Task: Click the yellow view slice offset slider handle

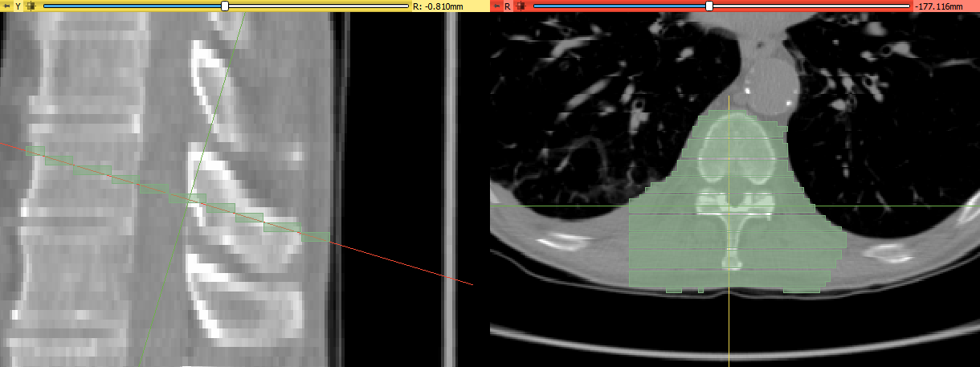Action: coord(225,6)
